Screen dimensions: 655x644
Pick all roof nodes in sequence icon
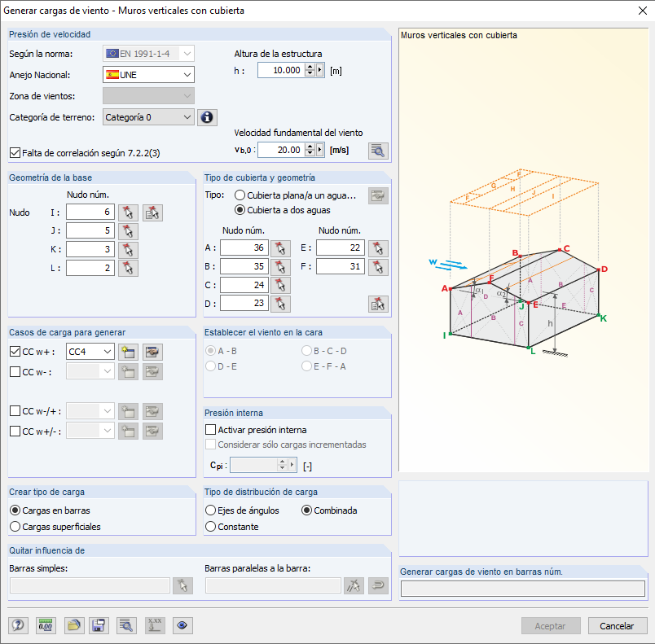(x=378, y=304)
